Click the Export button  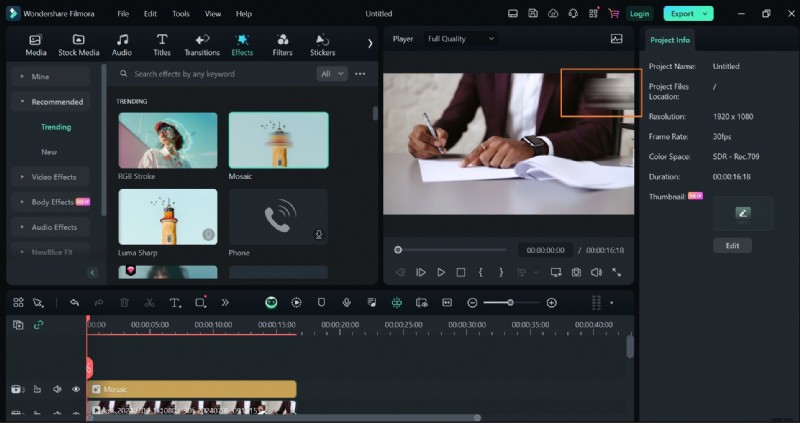point(688,14)
